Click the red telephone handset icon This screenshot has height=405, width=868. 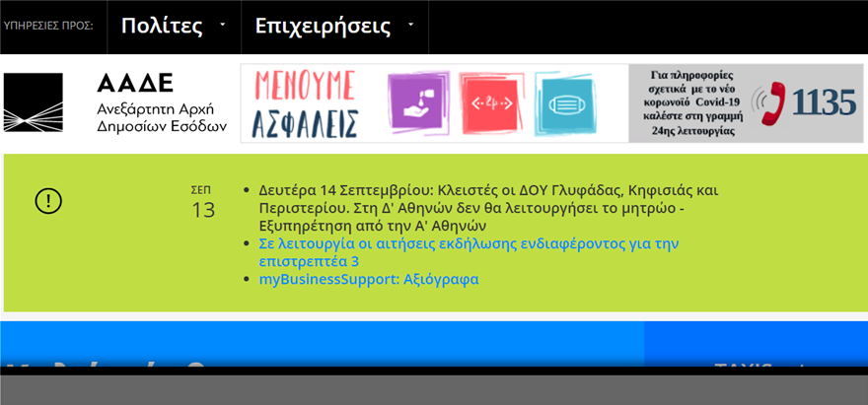tap(769, 102)
